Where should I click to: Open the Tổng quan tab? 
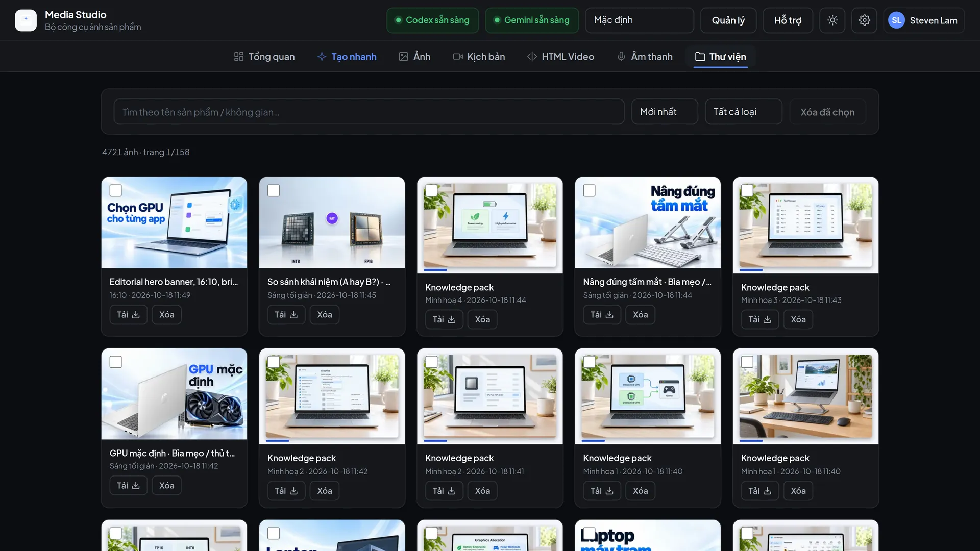pyautogui.click(x=264, y=57)
